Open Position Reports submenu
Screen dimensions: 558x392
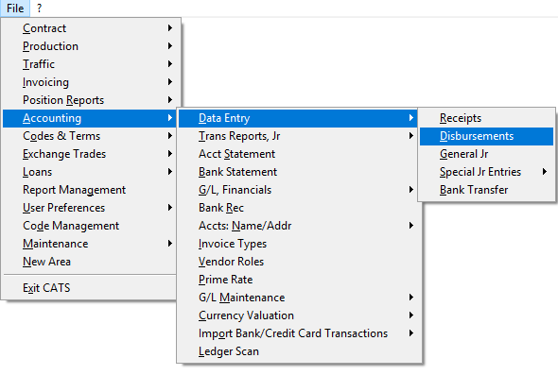[89, 100]
